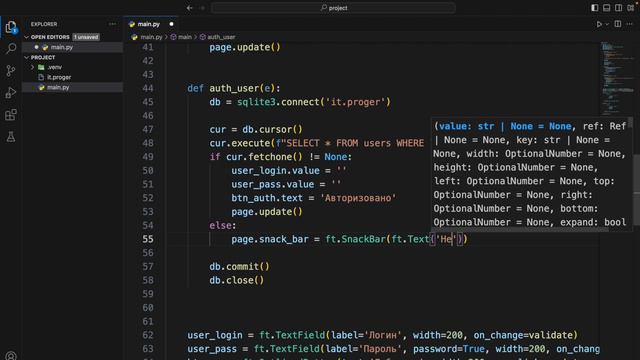Click line number 44 in gutter
This screenshot has height=360, width=640.
pyautogui.click(x=148, y=88)
